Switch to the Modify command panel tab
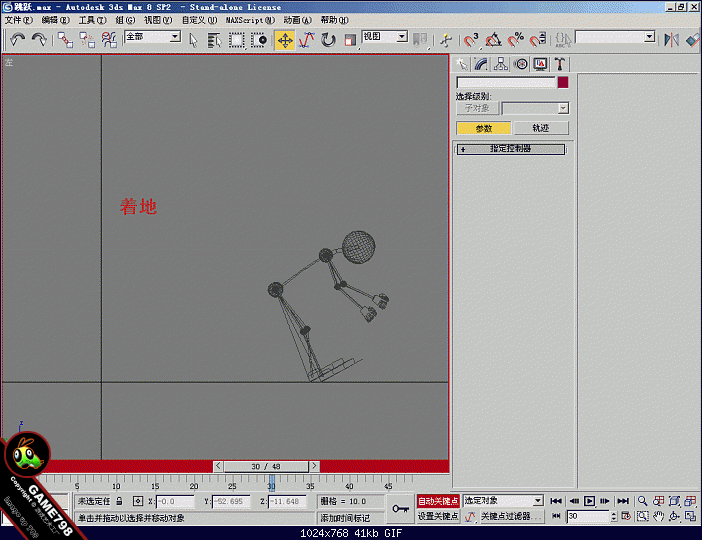 481,64
